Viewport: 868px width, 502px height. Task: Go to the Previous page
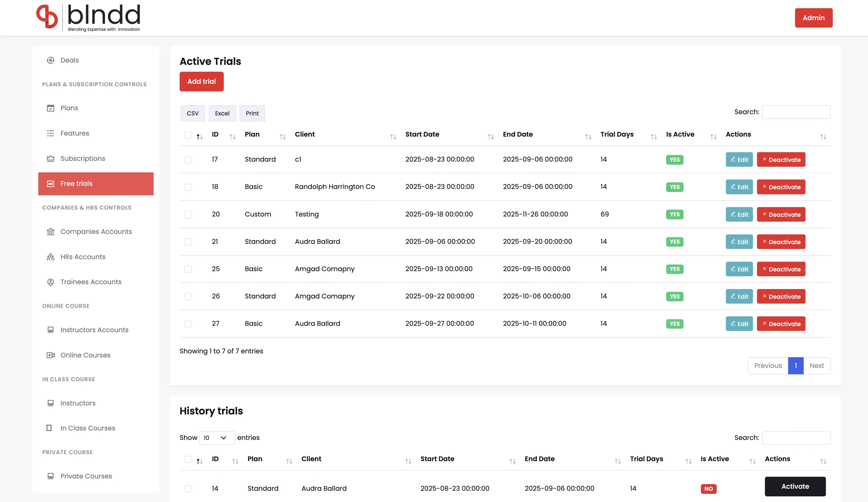pyautogui.click(x=768, y=366)
